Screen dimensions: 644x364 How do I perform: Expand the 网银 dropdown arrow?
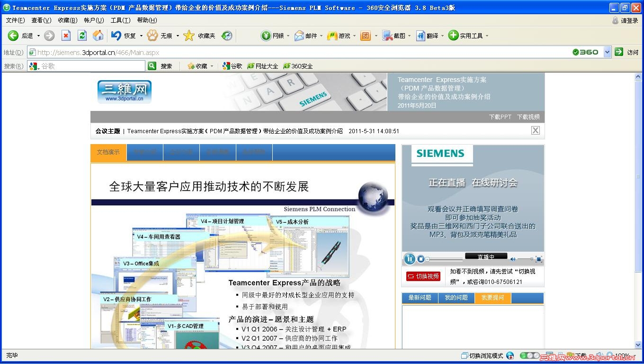(x=288, y=36)
